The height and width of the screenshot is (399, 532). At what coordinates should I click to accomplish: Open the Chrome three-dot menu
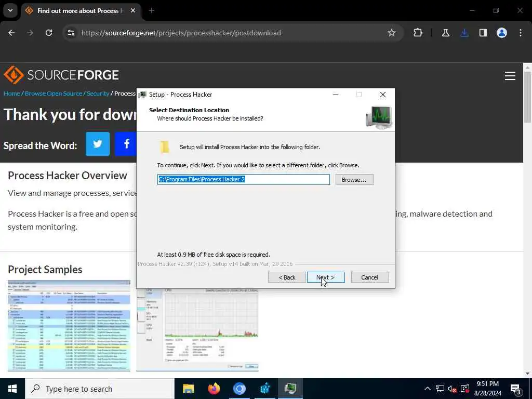(x=521, y=33)
